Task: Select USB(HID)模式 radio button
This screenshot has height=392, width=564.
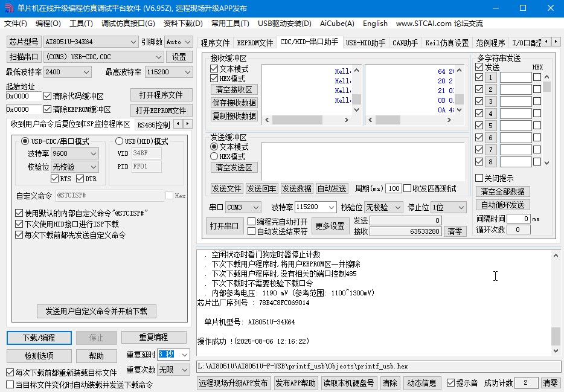Action: pyautogui.click(x=119, y=141)
